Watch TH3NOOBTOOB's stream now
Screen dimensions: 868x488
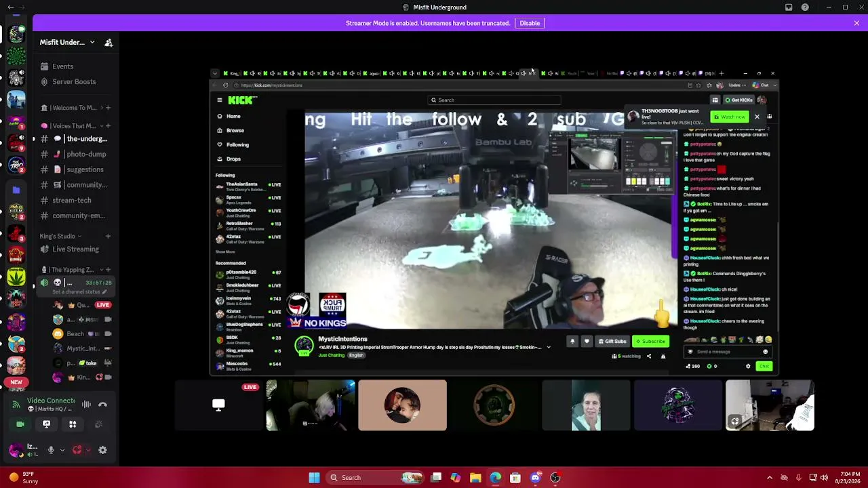pos(730,117)
